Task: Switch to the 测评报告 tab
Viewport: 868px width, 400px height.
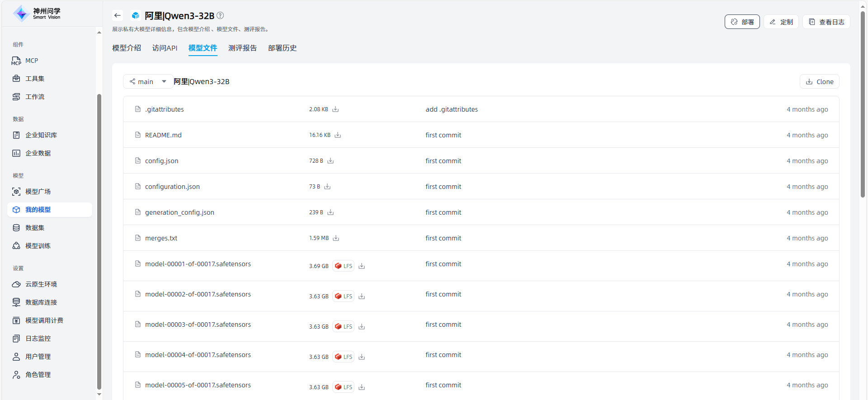Action: [242, 48]
